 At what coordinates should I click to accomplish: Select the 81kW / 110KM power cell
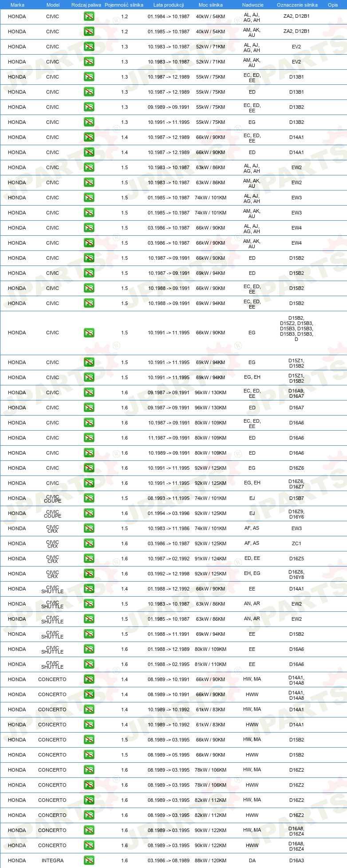pos(210,664)
